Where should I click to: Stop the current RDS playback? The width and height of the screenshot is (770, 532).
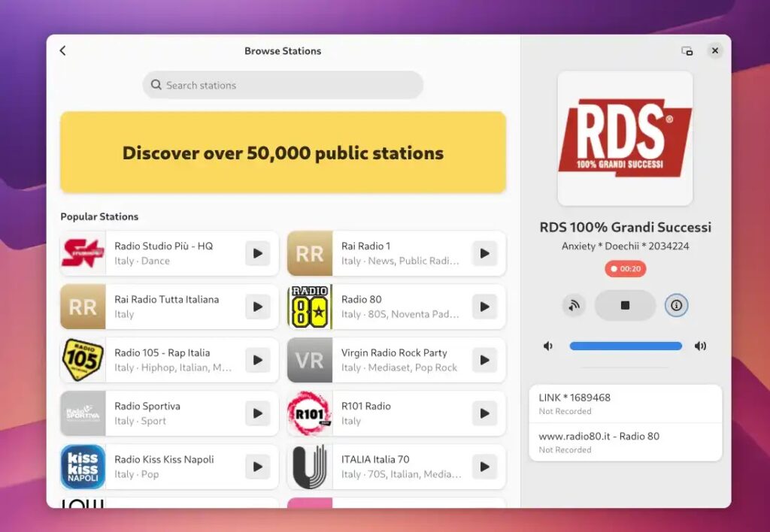625,306
